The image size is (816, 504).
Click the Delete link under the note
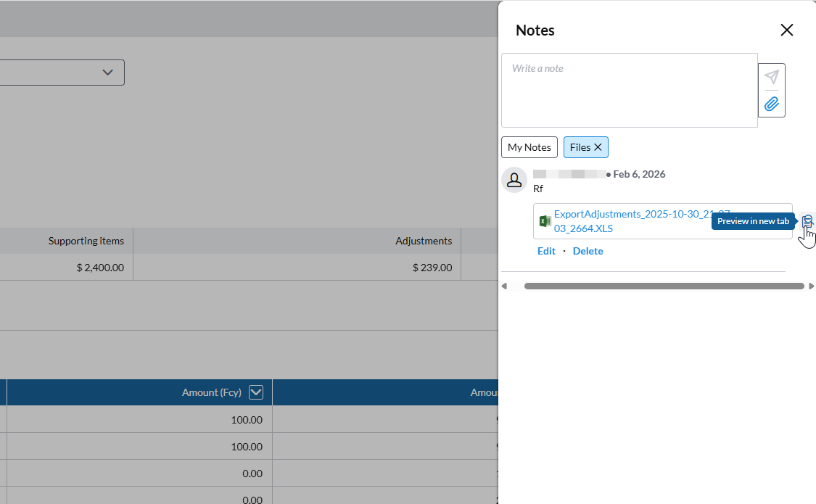[x=588, y=251]
